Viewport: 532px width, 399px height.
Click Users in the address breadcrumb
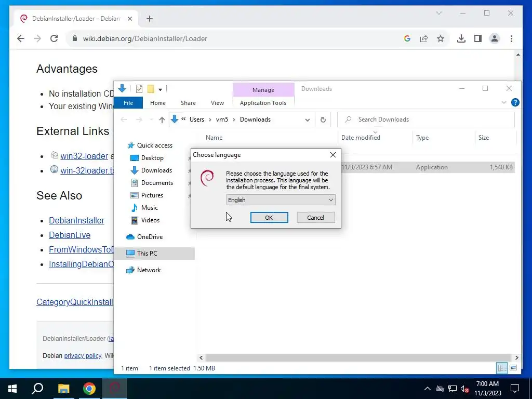(x=197, y=119)
